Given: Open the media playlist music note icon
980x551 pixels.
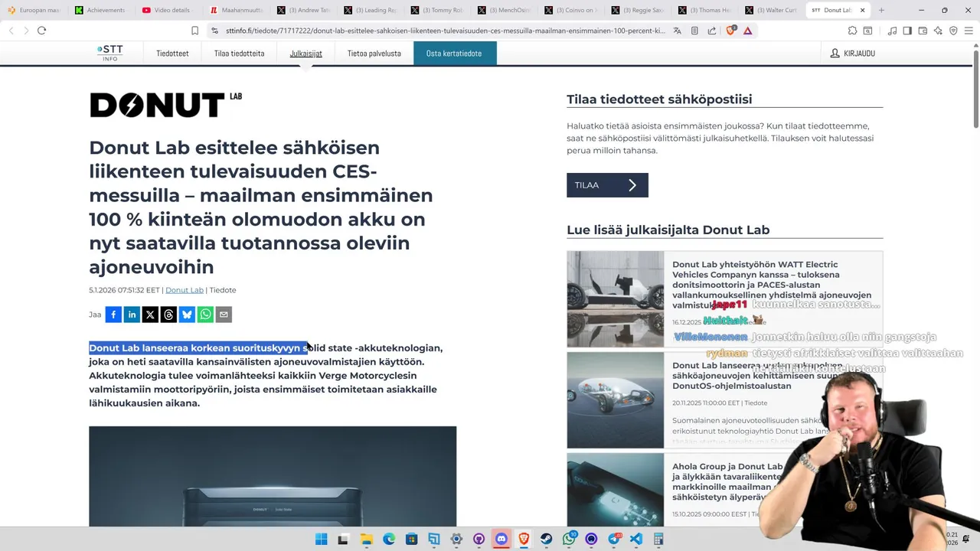Looking at the screenshot, I should pos(892,31).
